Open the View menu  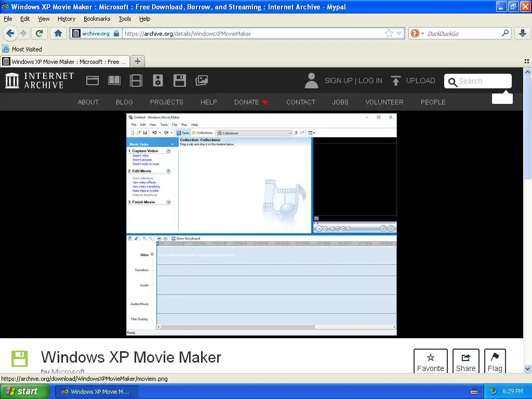44,19
